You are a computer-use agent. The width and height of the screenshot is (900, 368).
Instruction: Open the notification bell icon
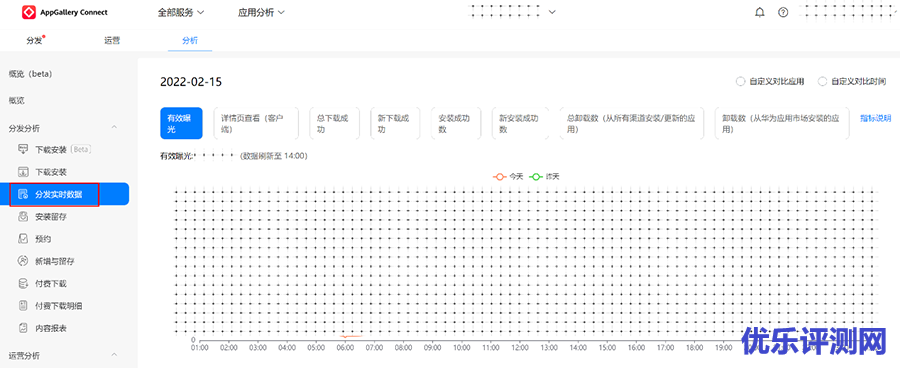pos(760,12)
